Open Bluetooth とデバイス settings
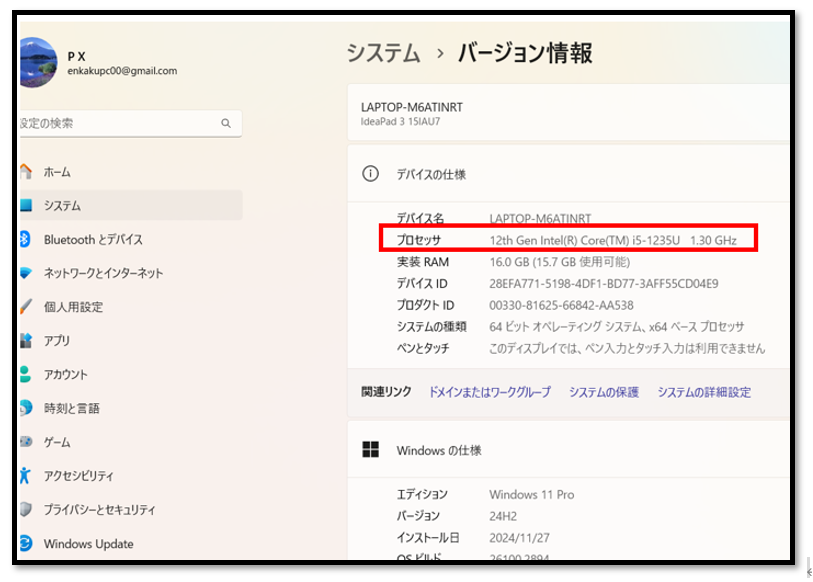This screenshot has height=582, width=813. click(x=130, y=240)
